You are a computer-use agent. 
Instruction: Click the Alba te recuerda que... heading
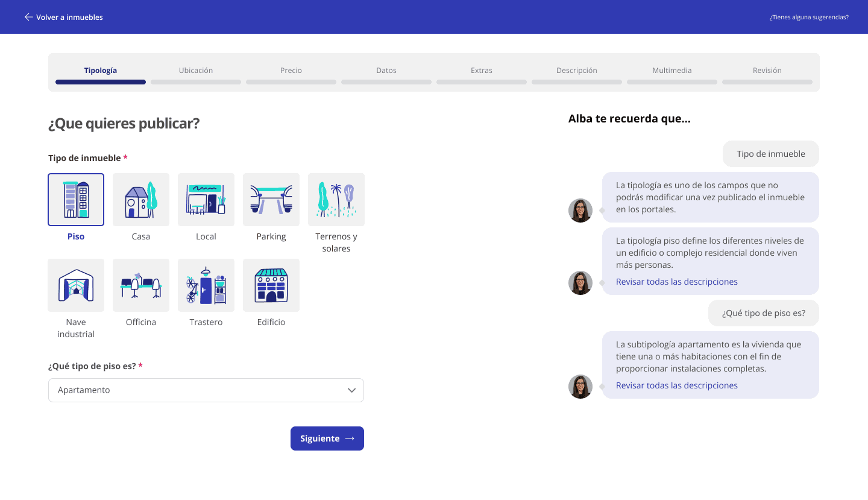[x=629, y=119]
